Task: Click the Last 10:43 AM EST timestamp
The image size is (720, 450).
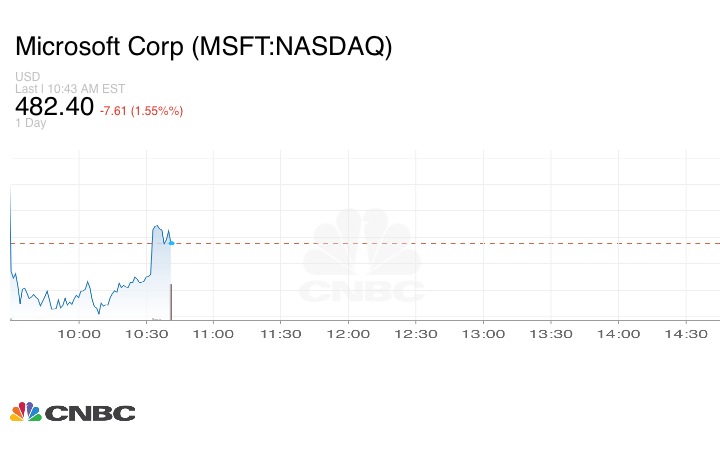Action: 68,88
